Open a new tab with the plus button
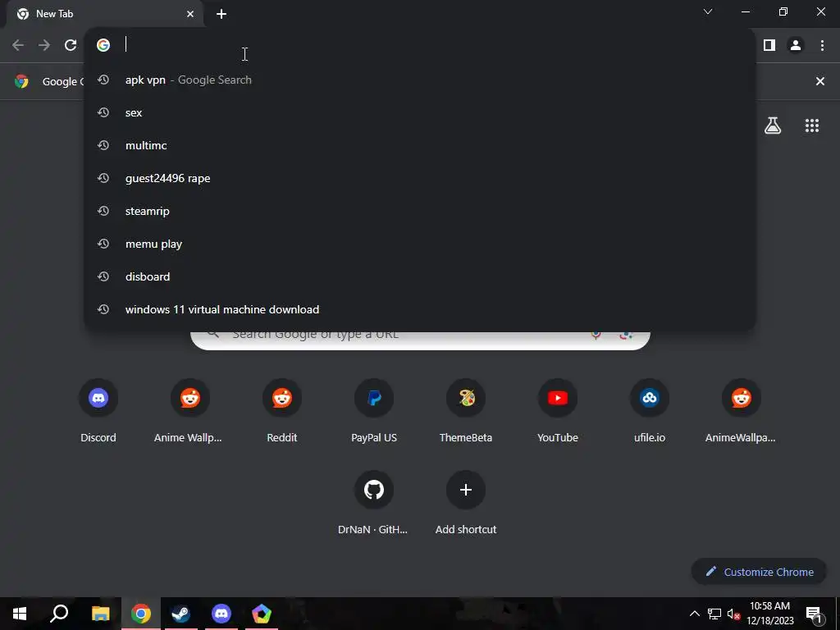Screen dimensions: 840x630 tap(221, 14)
